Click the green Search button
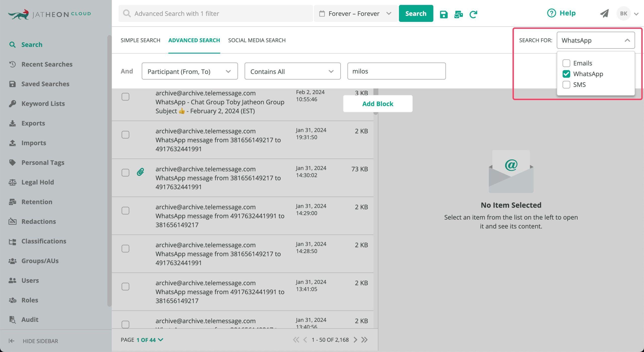Viewport: 644px width, 352px height. 416,14
